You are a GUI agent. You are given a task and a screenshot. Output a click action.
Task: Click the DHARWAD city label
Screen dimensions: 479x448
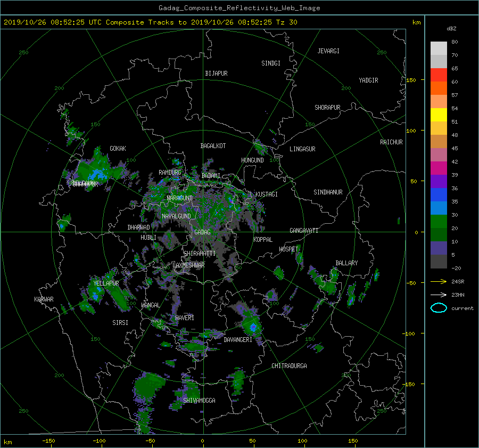pos(138,227)
